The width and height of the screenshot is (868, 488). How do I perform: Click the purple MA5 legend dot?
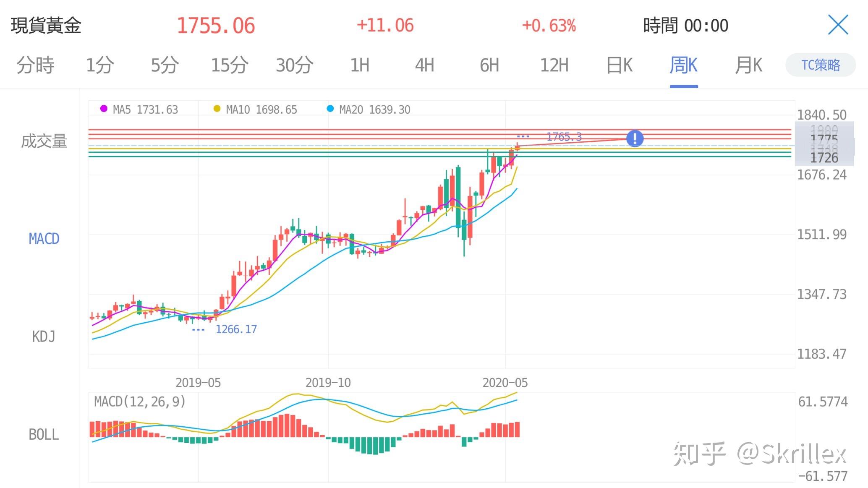click(104, 109)
